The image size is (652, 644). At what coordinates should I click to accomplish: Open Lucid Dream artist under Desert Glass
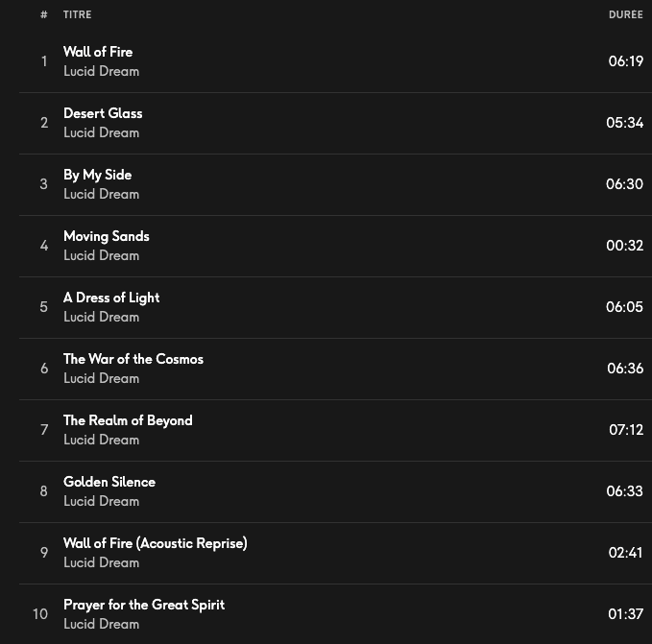[101, 132]
